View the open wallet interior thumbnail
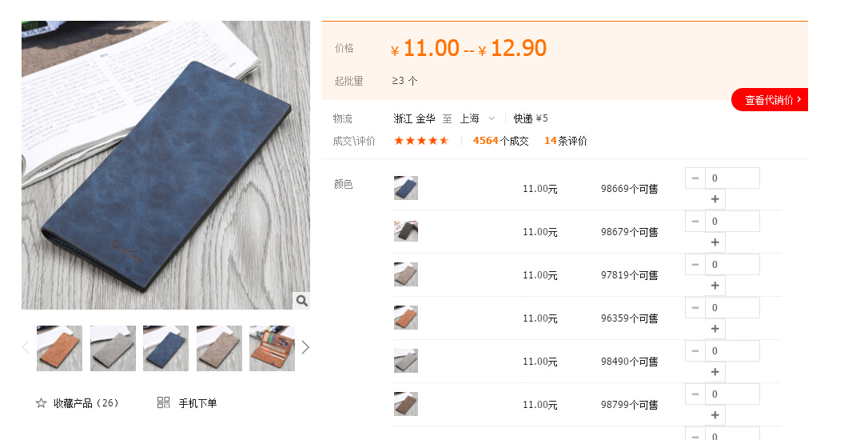Screen dimensions: 868x440 [x=273, y=348]
